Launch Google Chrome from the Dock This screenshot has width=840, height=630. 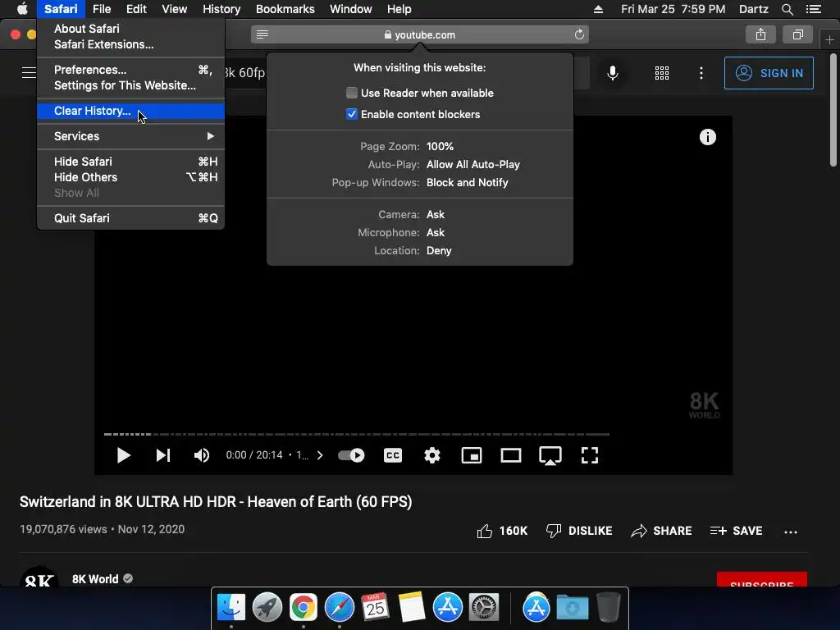tap(304, 608)
